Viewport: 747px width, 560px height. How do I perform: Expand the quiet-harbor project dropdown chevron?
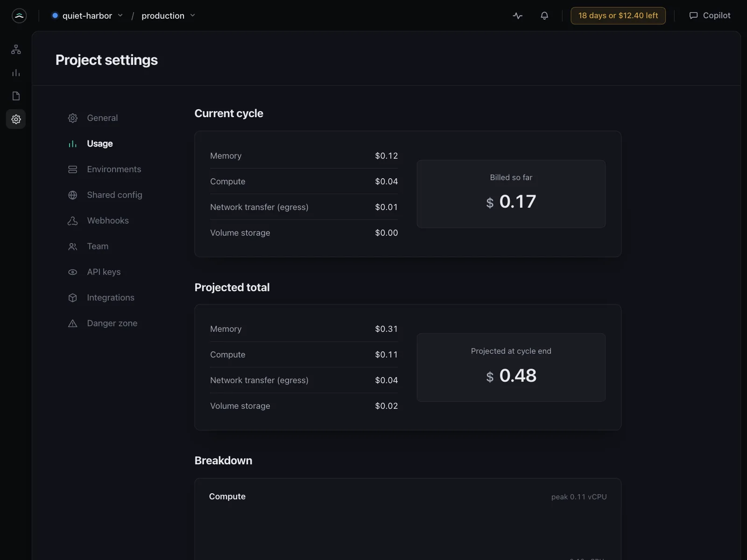click(120, 15)
